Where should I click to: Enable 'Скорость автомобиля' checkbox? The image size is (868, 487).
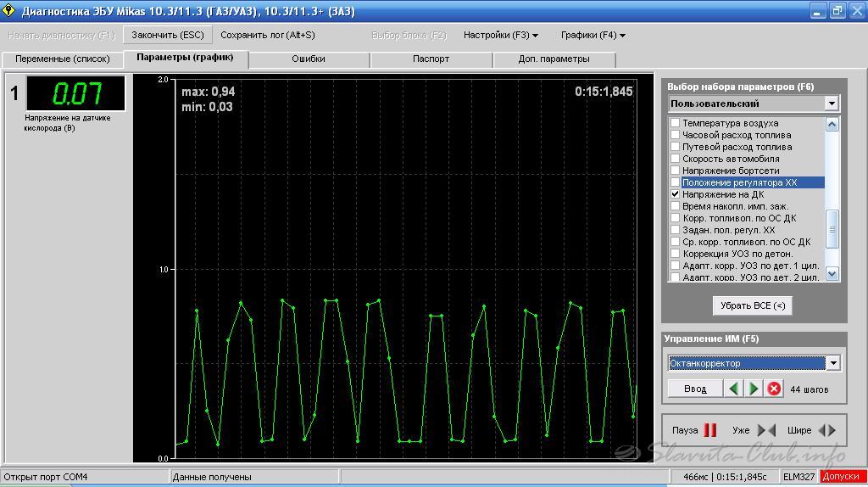click(x=675, y=159)
